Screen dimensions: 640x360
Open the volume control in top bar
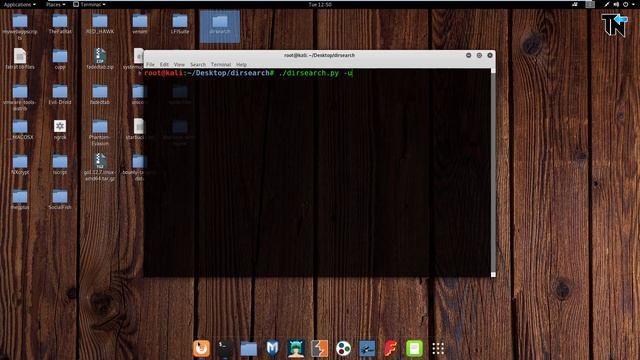point(616,4)
